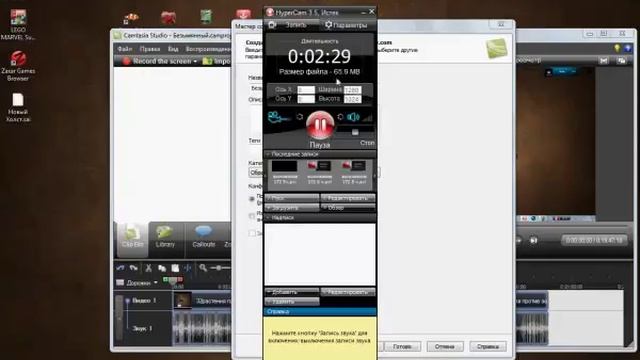Click Редактировать button beside Добавить under Надписи

[x=348, y=292]
